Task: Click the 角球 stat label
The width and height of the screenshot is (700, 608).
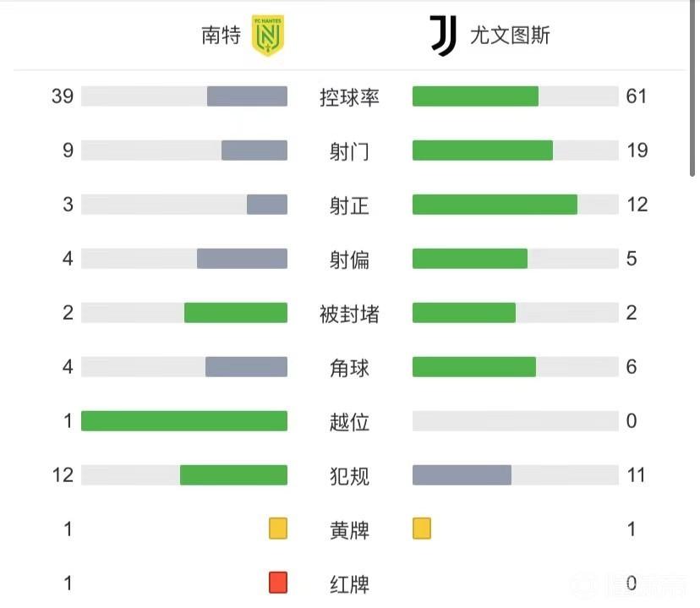Action: click(349, 368)
